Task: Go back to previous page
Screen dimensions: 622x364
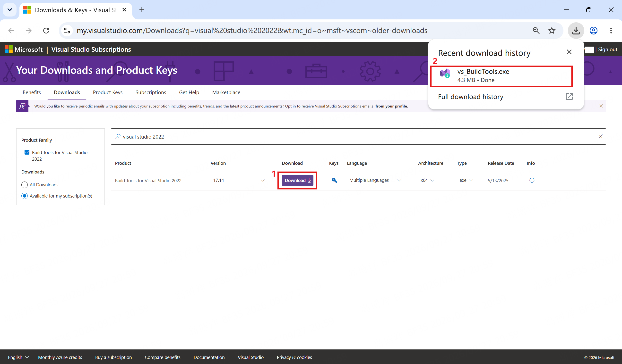Action: pyautogui.click(x=11, y=31)
